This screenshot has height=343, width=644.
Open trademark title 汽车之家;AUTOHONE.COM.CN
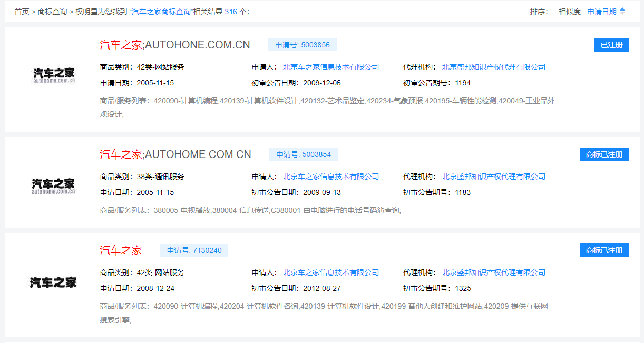pyautogui.click(x=175, y=45)
